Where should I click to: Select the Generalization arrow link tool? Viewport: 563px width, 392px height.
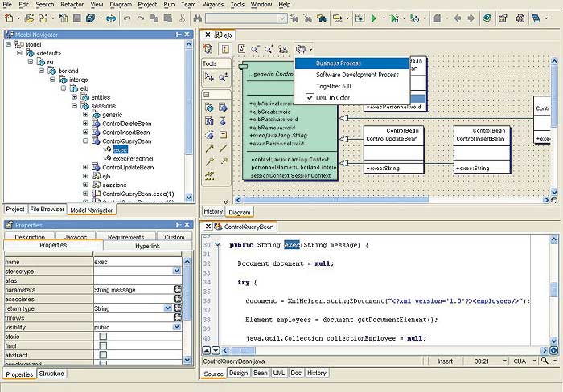coord(209,148)
